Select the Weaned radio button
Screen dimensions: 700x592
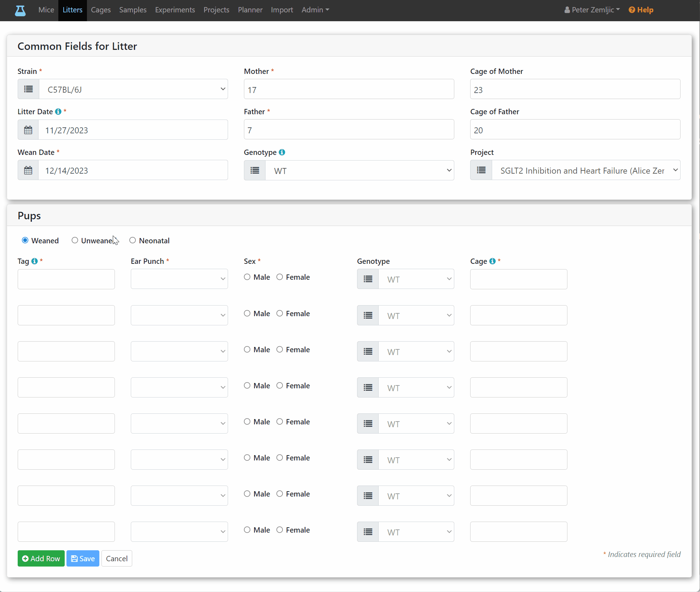[x=25, y=240]
